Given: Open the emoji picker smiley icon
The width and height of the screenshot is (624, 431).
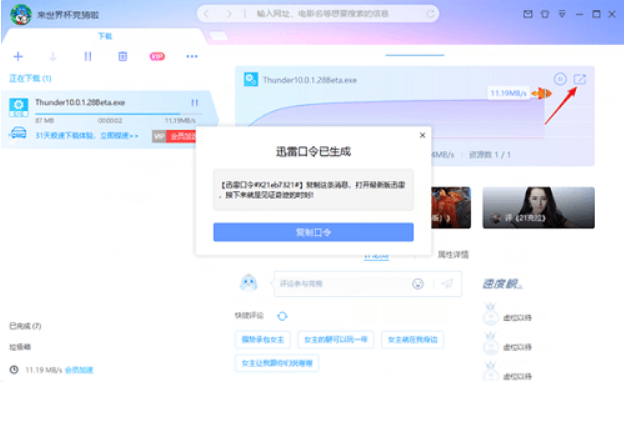Looking at the screenshot, I should (418, 284).
